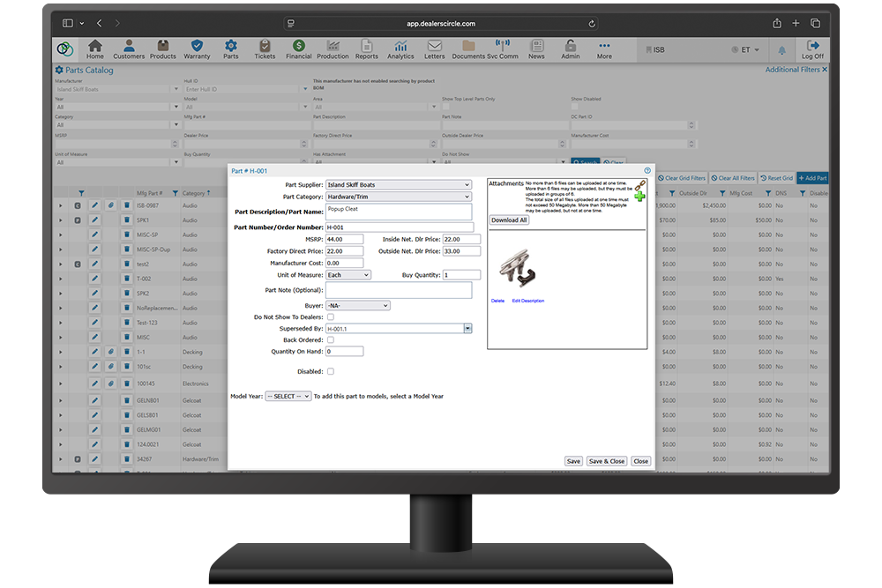This screenshot has width=882, height=588.
Task: Open the Products section
Action: tap(162, 49)
